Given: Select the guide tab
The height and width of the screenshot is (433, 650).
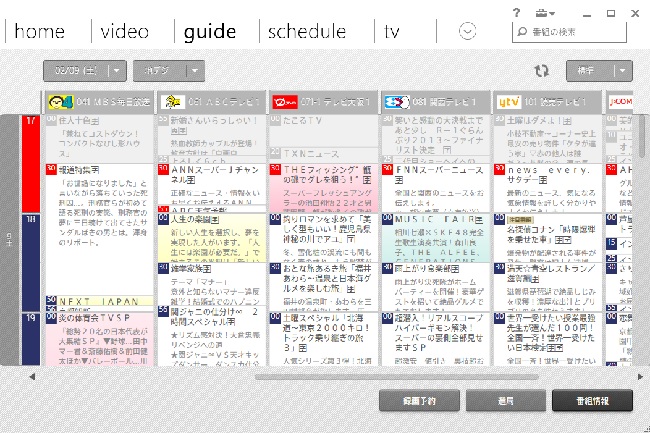Looking at the screenshot, I should click(x=210, y=31).
